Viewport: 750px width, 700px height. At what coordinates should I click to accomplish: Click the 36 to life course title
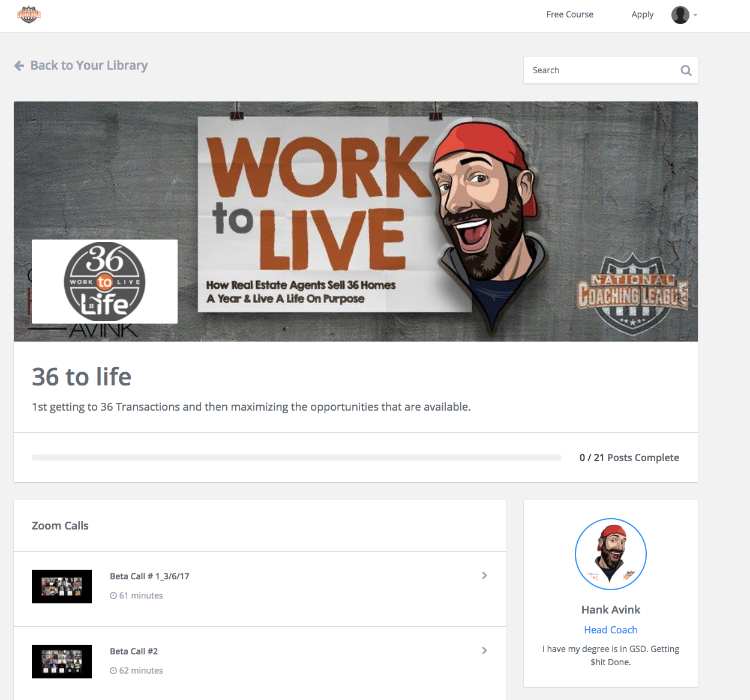click(82, 377)
